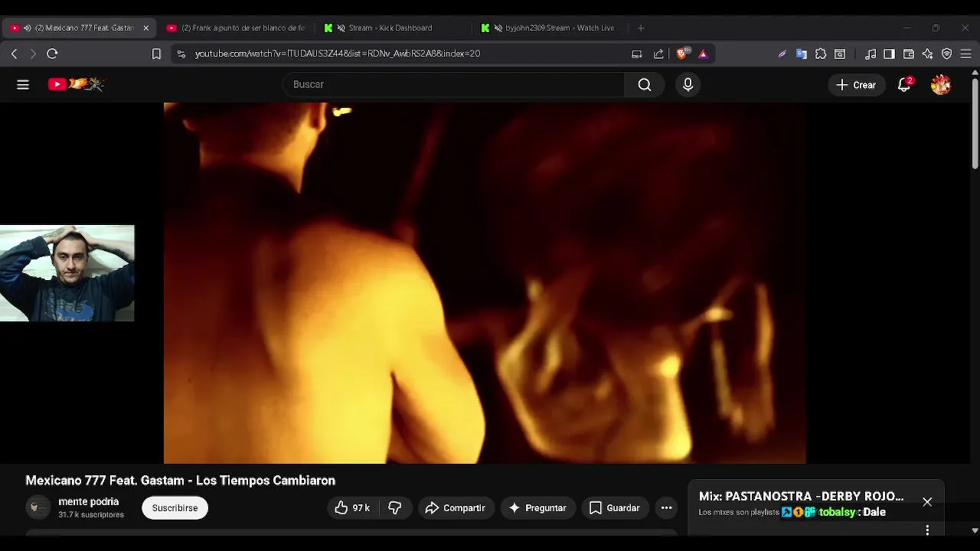Share this page from address bar icon
The image size is (980, 551).
[658, 54]
